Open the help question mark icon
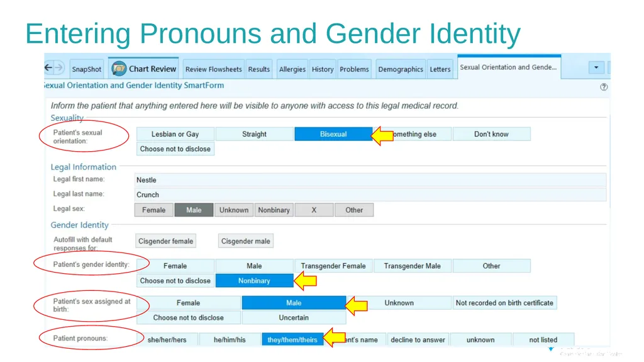Image resolution: width=644 pixels, height=362 pixels. coord(603,87)
